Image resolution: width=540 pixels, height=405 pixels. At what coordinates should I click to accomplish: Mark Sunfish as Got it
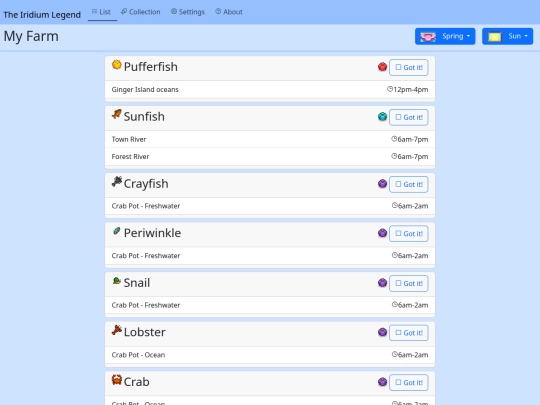coord(409,117)
